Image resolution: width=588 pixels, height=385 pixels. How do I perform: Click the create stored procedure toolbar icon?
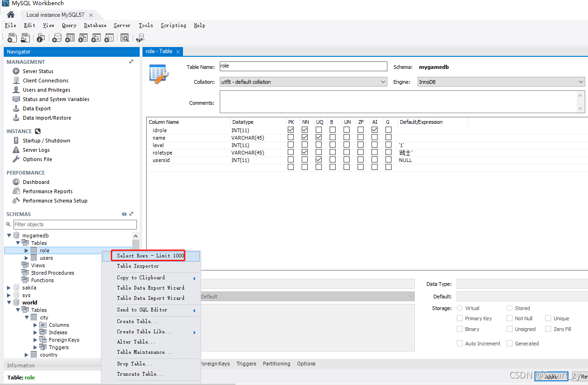[x=96, y=38]
